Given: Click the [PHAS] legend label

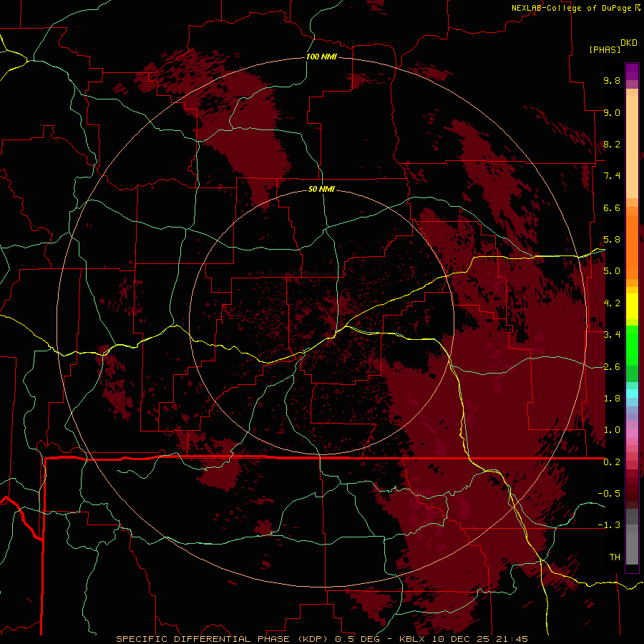Looking at the screenshot, I should (605, 49).
